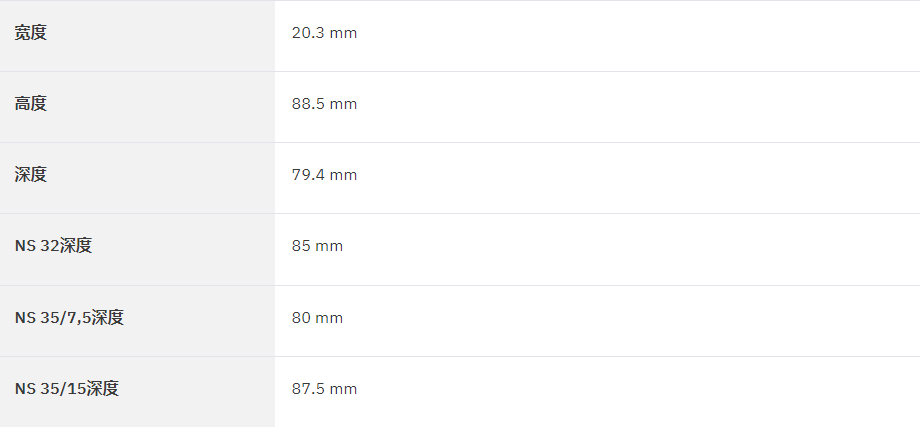920x427 pixels.
Task: Click the mm unit after 79.4
Action: (343, 175)
